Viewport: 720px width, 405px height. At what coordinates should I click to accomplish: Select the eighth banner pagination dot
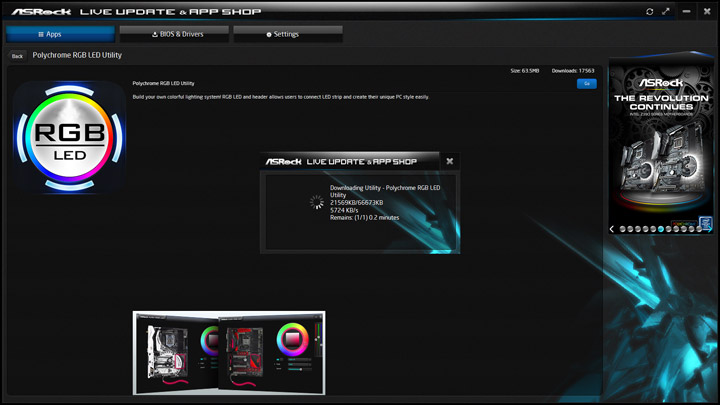(x=676, y=229)
